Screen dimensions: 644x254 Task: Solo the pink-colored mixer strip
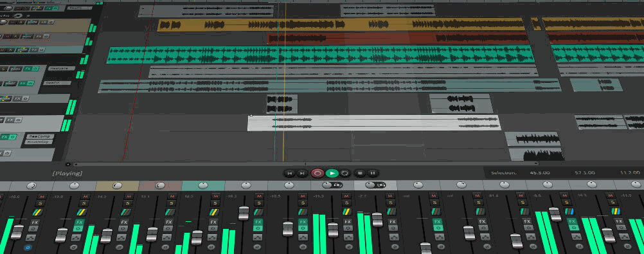click(170, 203)
